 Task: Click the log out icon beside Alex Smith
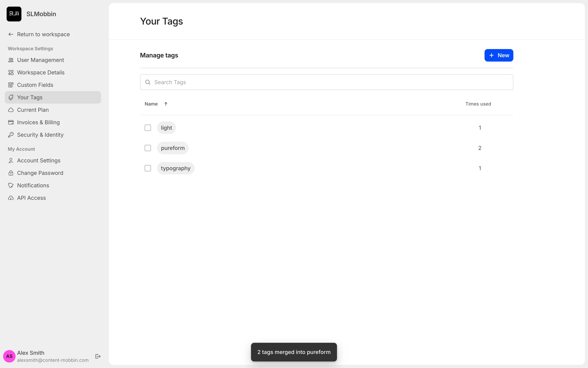point(98,356)
